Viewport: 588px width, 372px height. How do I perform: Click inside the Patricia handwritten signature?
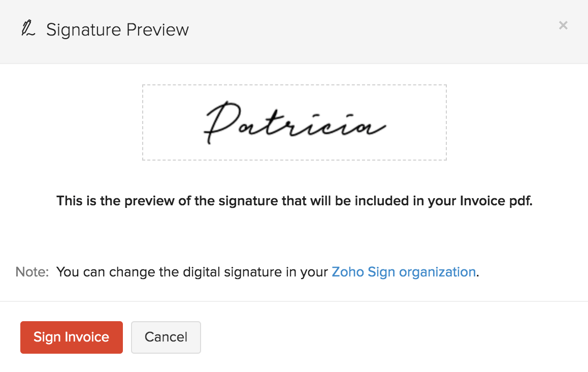point(295,122)
